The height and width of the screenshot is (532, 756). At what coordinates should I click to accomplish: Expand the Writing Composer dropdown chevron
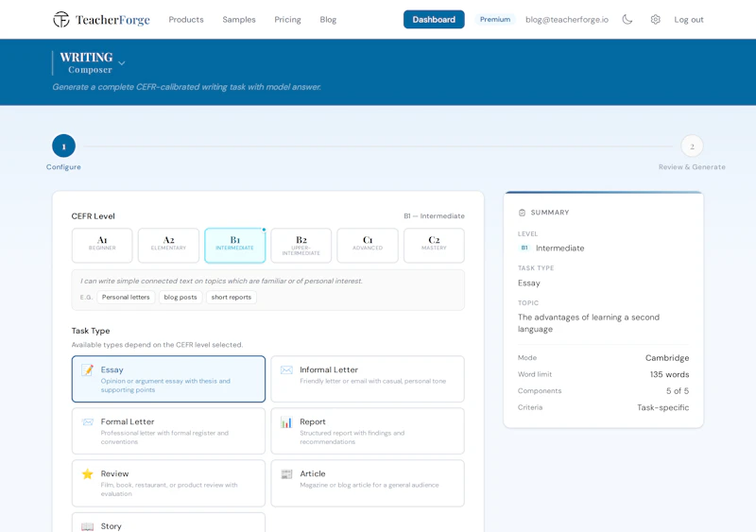tap(122, 63)
